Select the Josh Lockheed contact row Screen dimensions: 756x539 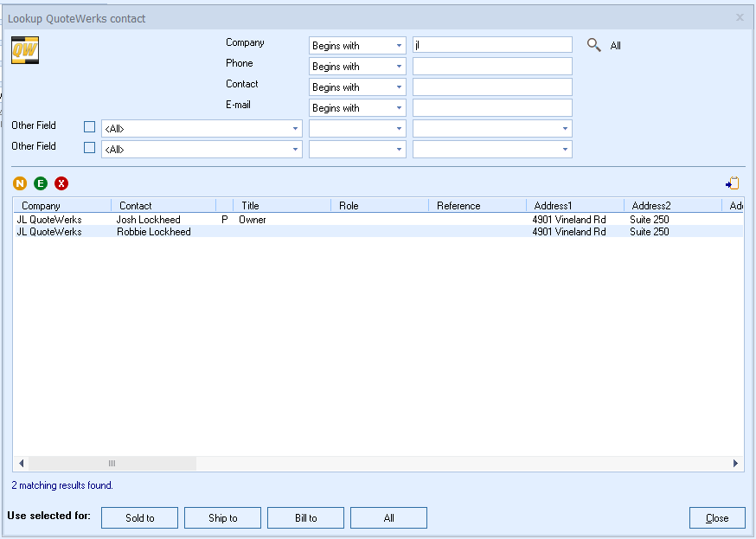pos(379,220)
